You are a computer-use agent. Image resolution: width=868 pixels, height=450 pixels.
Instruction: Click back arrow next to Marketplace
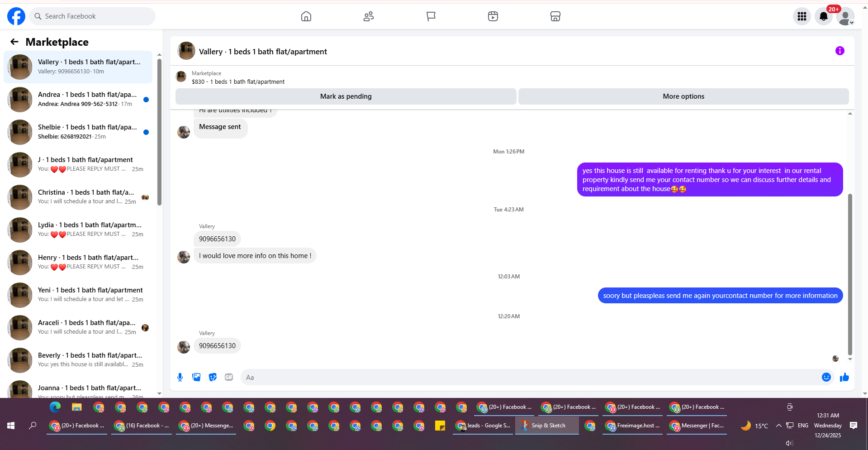tap(14, 42)
